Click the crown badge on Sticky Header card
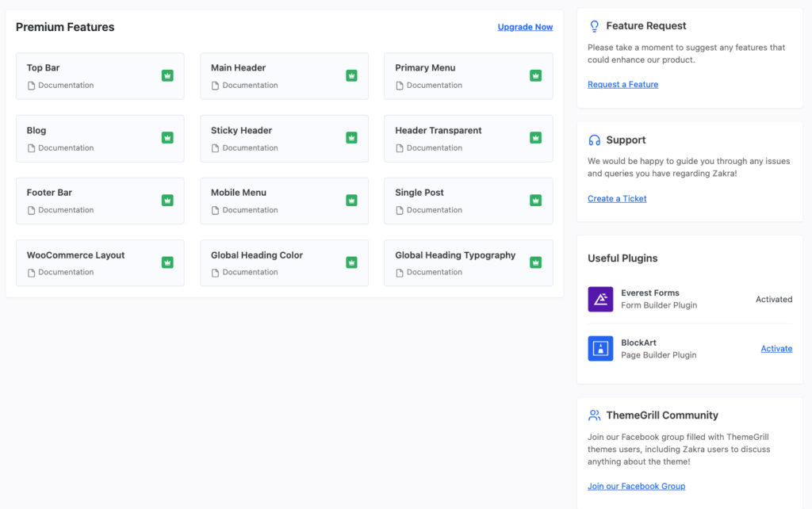The image size is (812, 509). pyautogui.click(x=351, y=138)
